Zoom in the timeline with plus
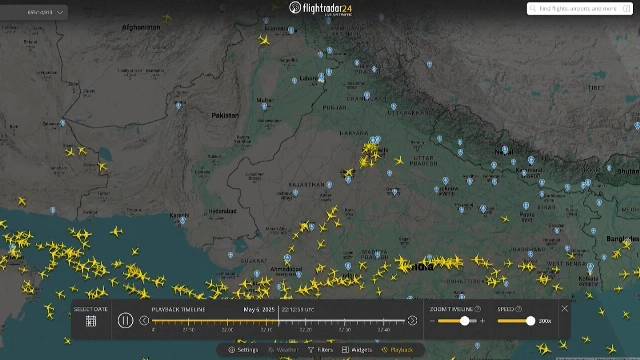Image resolution: width=640 pixels, height=360 pixels. [x=482, y=321]
